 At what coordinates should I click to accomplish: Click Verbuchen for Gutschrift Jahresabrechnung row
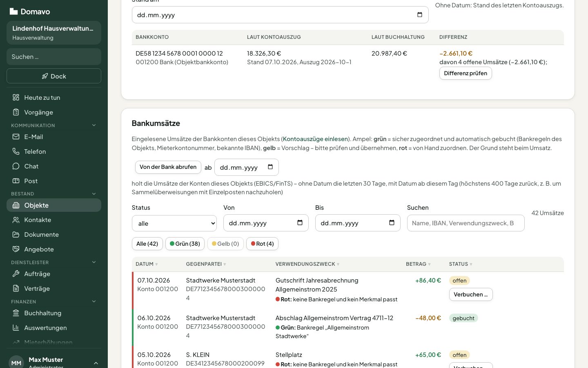(x=471, y=294)
